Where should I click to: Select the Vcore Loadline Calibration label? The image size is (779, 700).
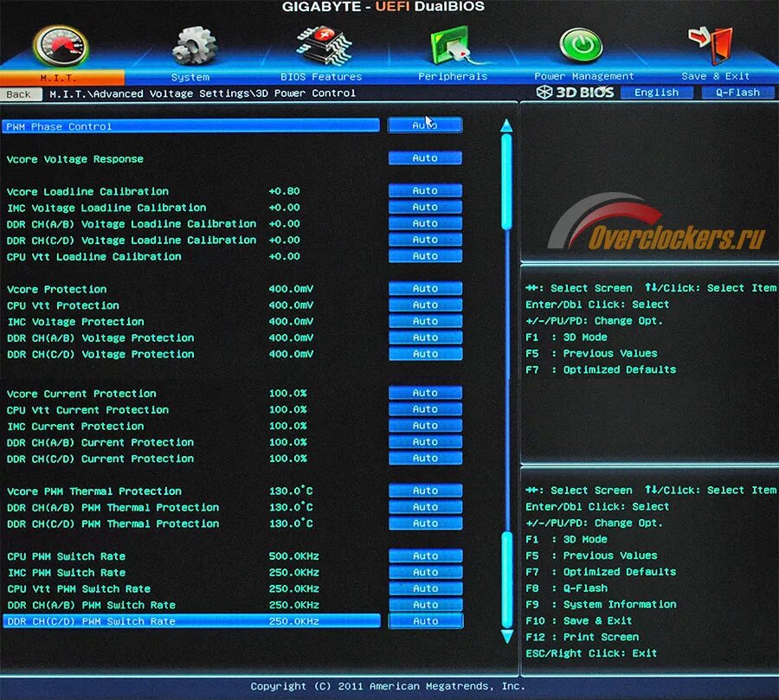(x=87, y=192)
